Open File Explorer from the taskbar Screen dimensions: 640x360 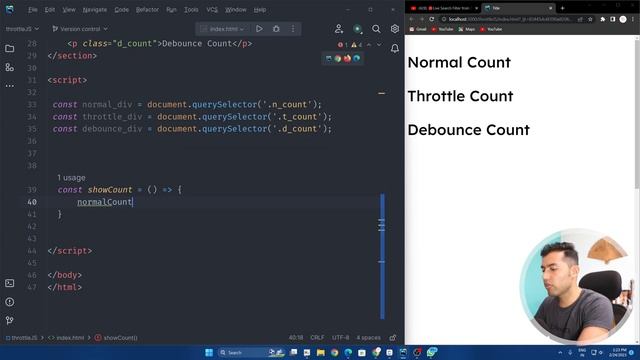[x=321, y=352]
